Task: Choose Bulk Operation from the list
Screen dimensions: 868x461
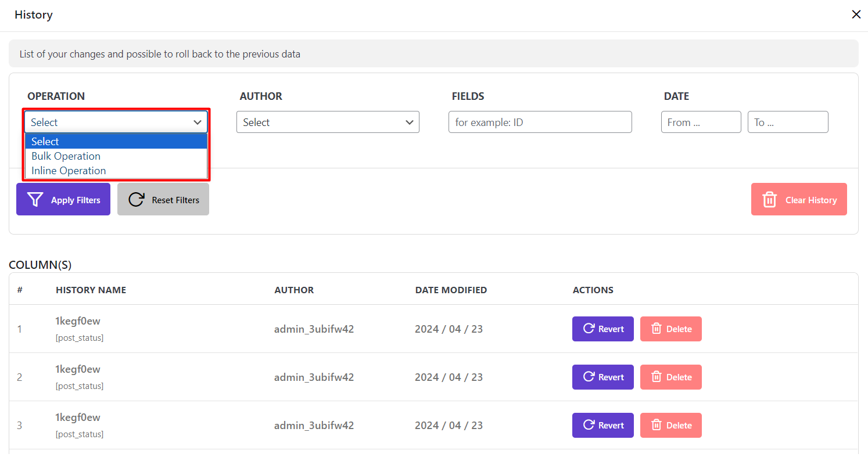Action: point(66,156)
